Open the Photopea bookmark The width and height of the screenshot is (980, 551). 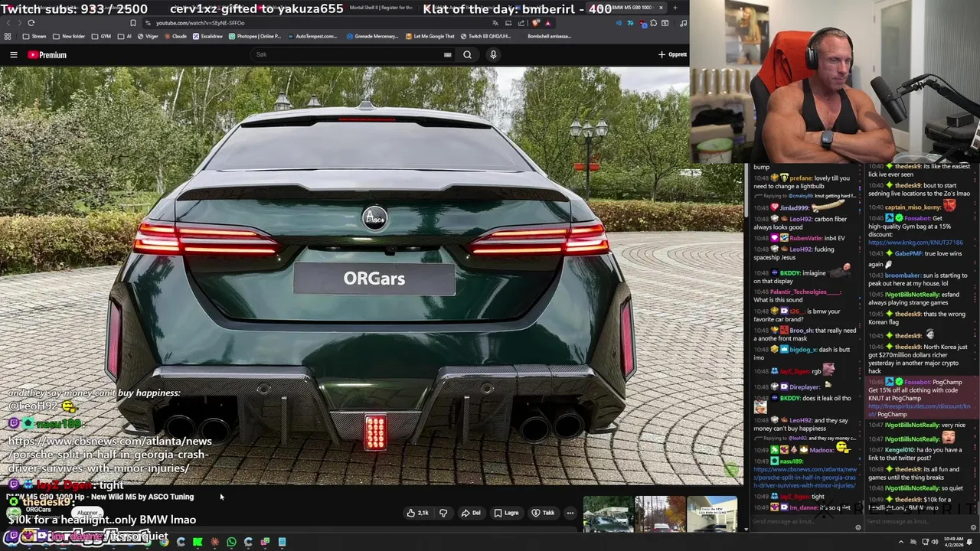point(255,36)
